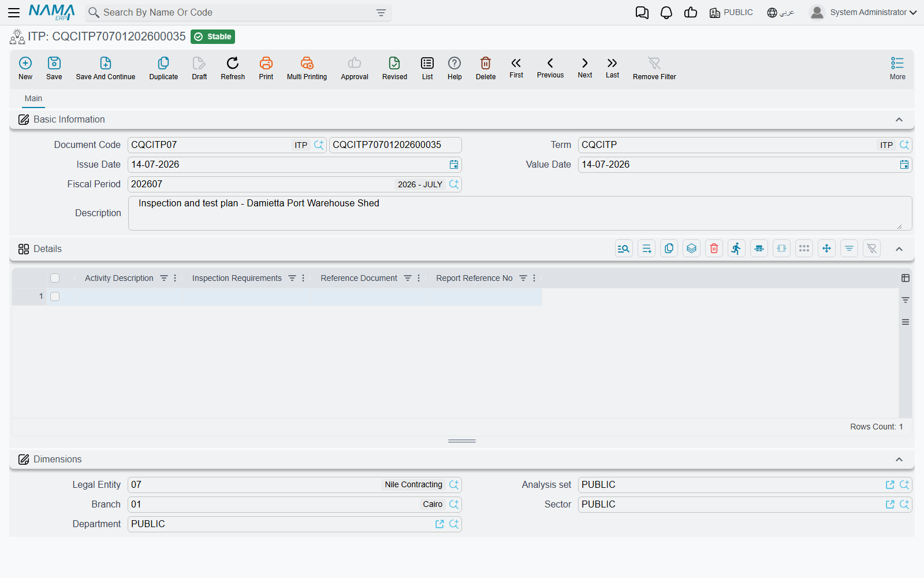
Task: Click Remove Filter
Action: [x=654, y=68]
